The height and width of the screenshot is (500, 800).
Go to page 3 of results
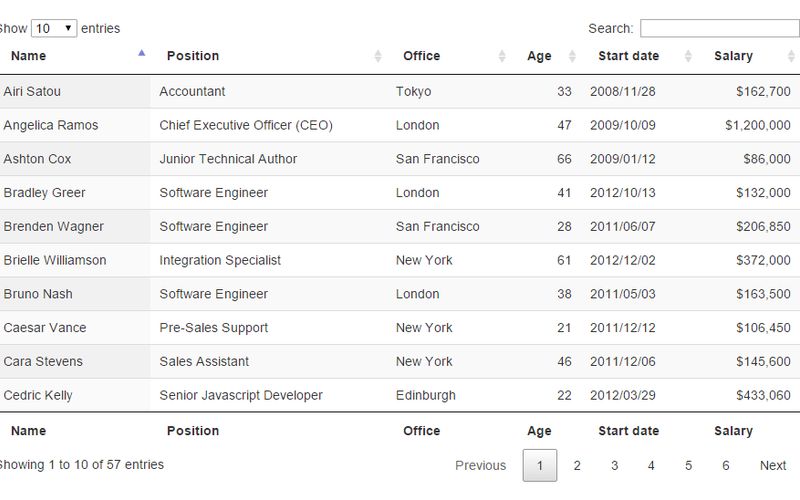pos(614,465)
